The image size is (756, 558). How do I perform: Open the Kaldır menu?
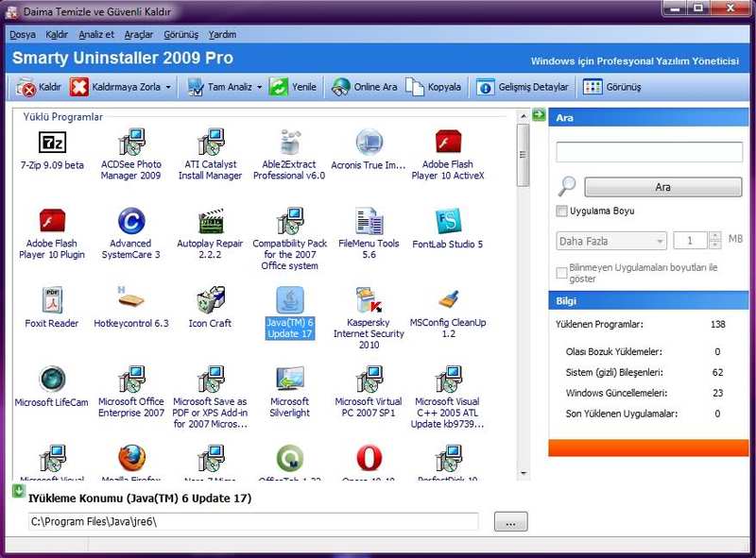coord(57,35)
